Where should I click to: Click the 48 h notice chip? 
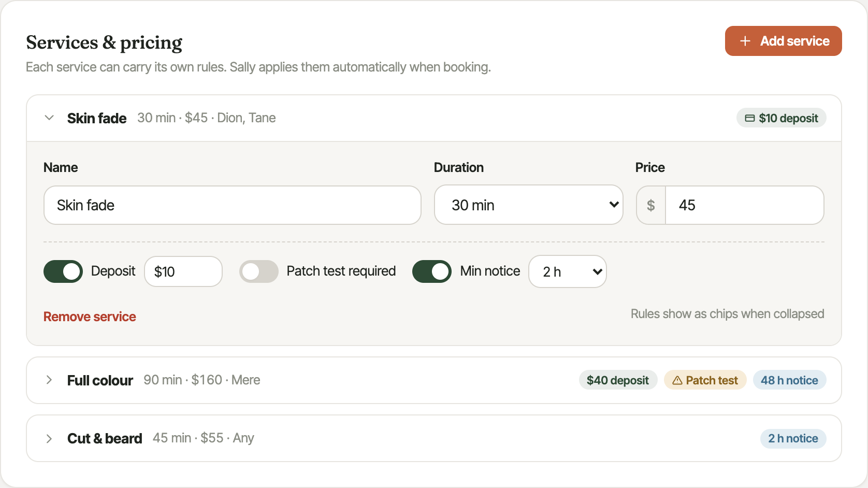tap(789, 380)
